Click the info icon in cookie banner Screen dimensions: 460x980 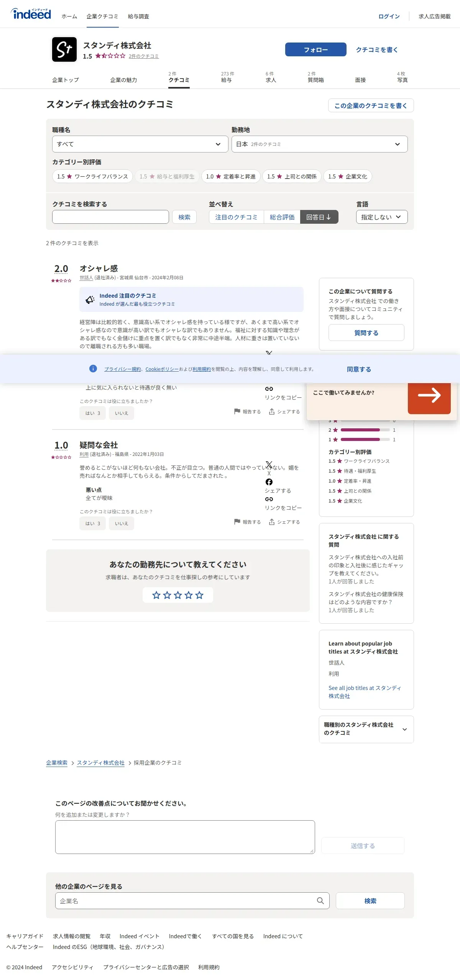tap(93, 369)
